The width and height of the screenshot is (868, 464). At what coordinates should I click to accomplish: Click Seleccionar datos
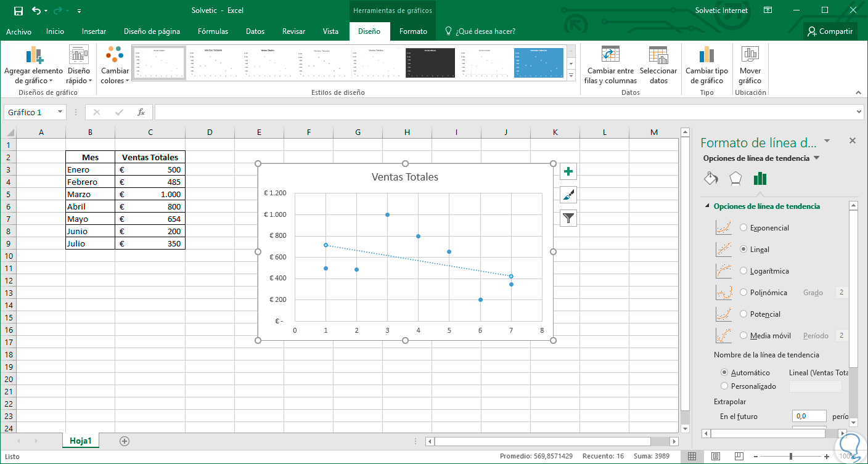(658, 65)
